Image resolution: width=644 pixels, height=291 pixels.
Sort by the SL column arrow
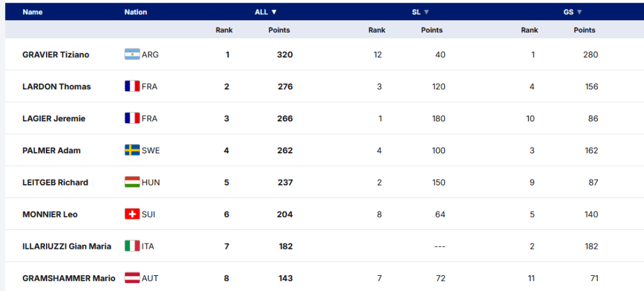[426, 12]
